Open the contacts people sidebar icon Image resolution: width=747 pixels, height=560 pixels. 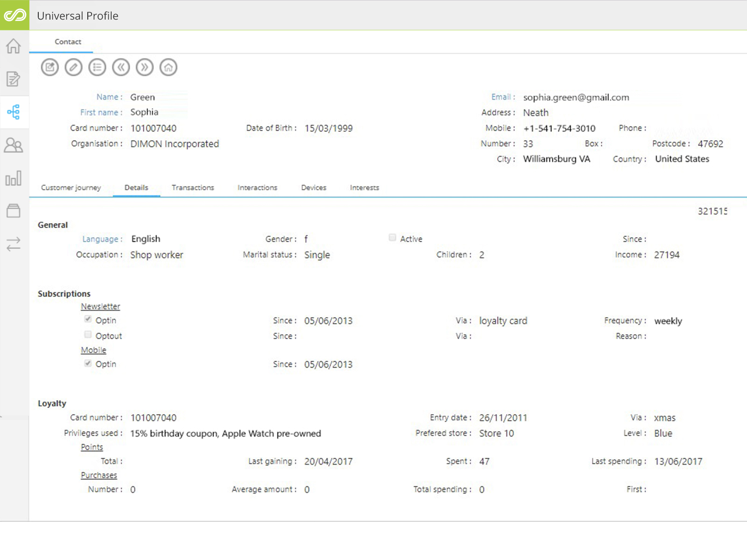pos(14,145)
